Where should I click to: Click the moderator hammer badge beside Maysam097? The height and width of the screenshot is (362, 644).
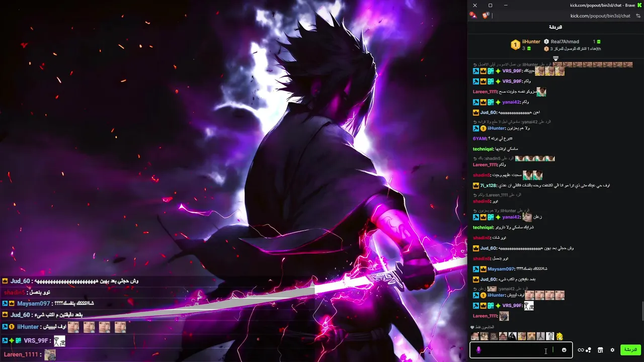click(475, 269)
